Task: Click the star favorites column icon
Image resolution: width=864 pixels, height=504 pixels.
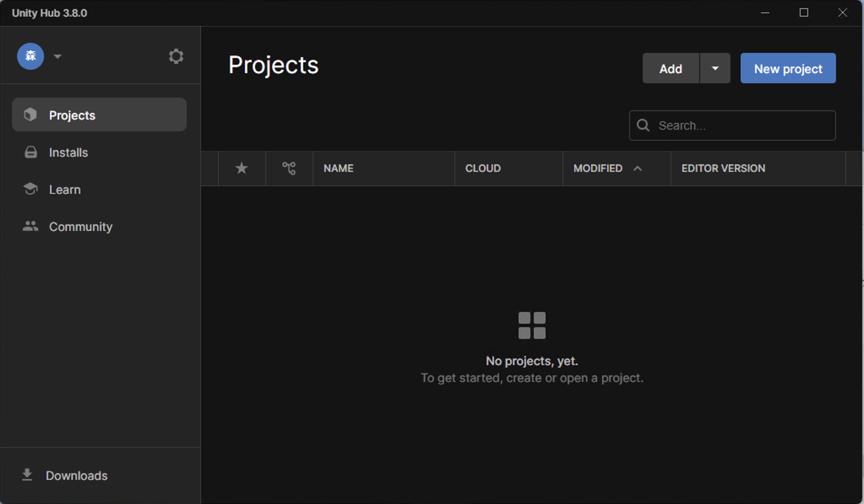Action: pyautogui.click(x=242, y=168)
